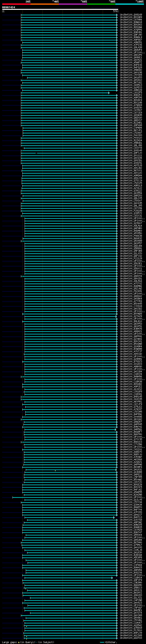Select the UniRef100_B4R145 label
Viewport: 146px width, 644px height.
point(131,397)
